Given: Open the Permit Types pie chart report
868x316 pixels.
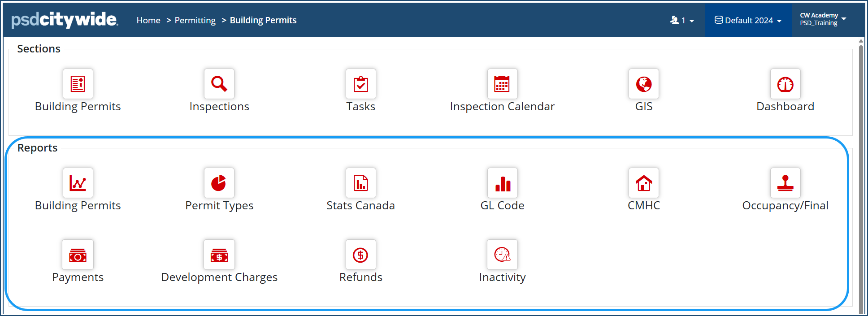Looking at the screenshot, I should 219,183.
